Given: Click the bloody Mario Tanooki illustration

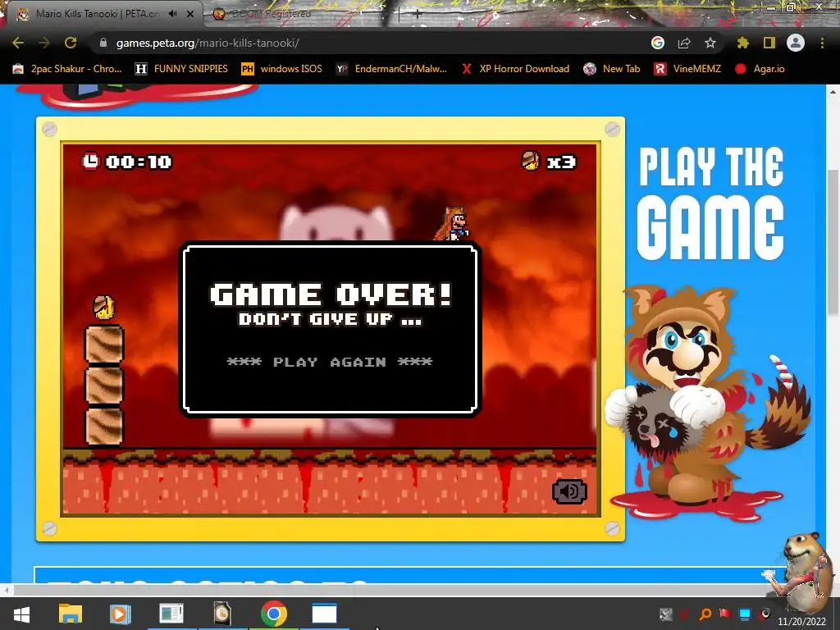Looking at the screenshot, I should coord(707,403).
